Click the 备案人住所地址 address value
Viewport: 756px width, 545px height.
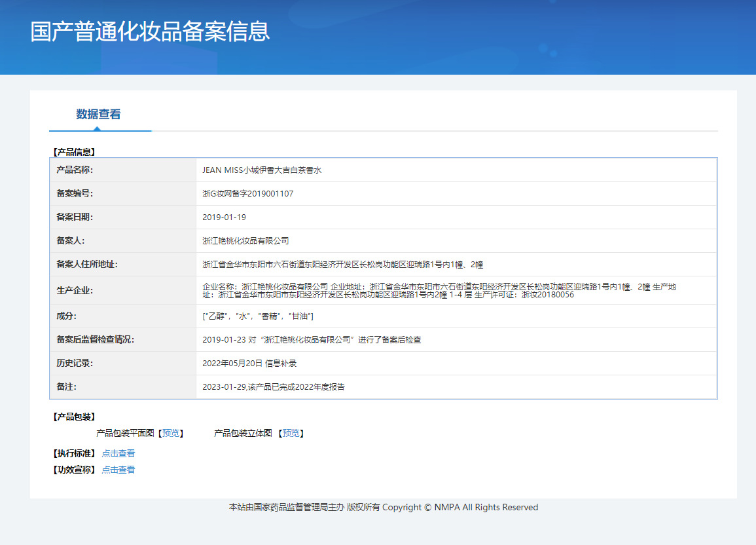[x=343, y=265]
